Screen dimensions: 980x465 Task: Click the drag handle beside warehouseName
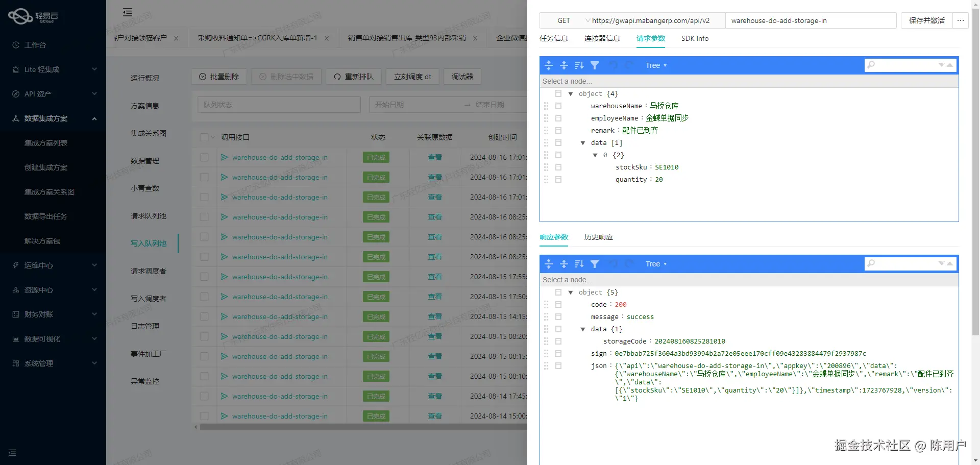[x=546, y=106]
